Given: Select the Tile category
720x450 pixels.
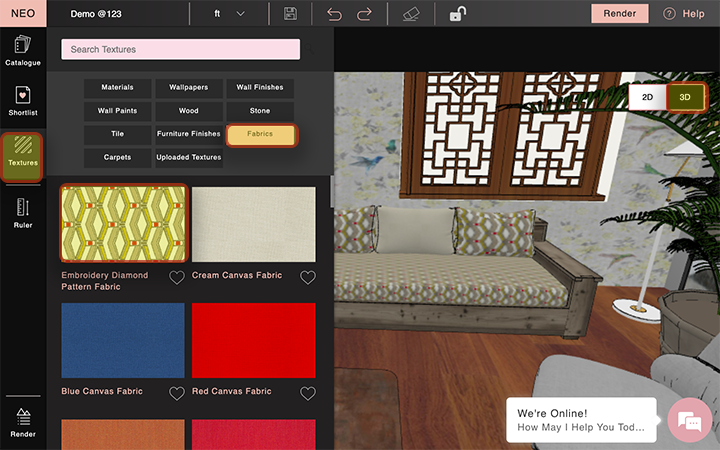Looking at the screenshot, I should (118, 134).
